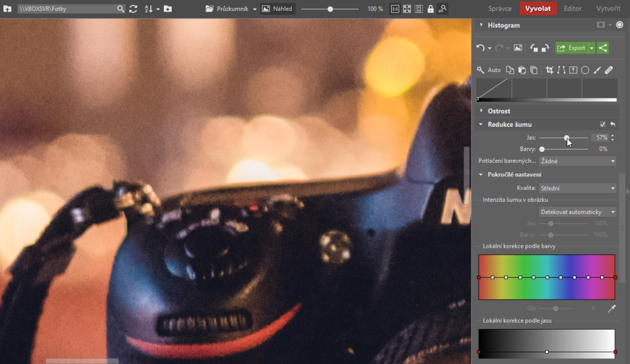This screenshot has height=364, width=630.
Task: Click the green Export button
Action: coord(572,48)
